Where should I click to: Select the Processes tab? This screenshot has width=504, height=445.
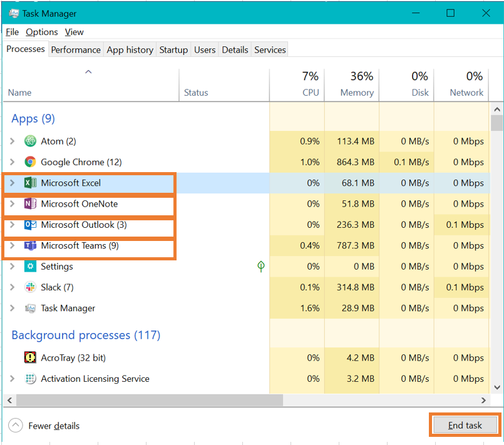click(x=26, y=49)
